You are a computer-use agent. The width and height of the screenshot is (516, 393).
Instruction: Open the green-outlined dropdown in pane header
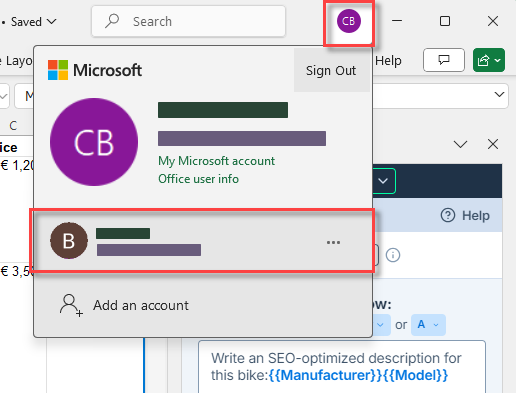coord(383,181)
